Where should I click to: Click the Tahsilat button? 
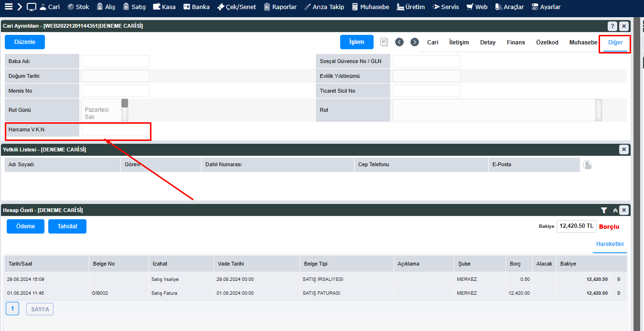pos(67,226)
